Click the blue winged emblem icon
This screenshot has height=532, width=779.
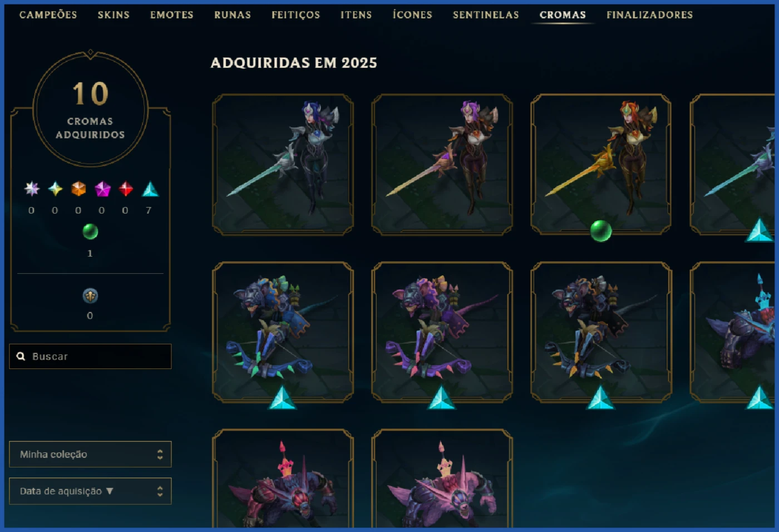pos(90,295)
